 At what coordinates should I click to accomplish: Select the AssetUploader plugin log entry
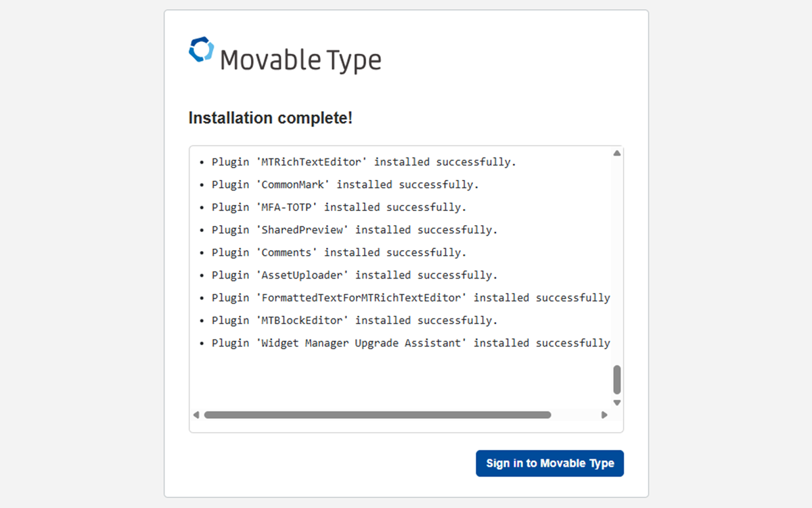[x=354, y=275]
